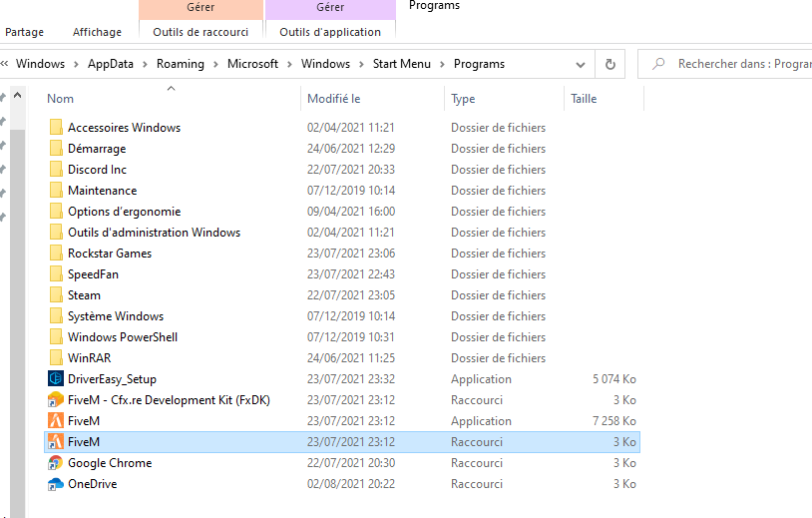Screen dimensions: 812x518
Task: Click date 22/07/2021 23:05 of Steam
Action: (x=351, y=295)
